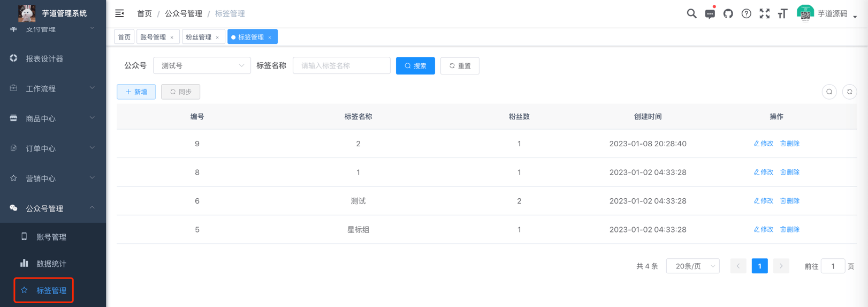Toggle search bar visibility via round search icon
The width and height of the screenshot is (868, 307).
tap(829, 92)
